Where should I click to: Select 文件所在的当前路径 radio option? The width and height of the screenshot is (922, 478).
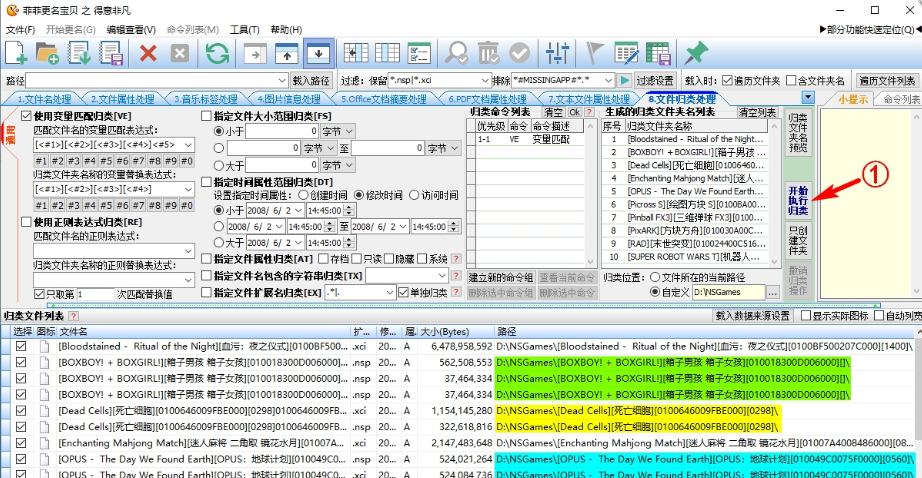tap(655, 278)
